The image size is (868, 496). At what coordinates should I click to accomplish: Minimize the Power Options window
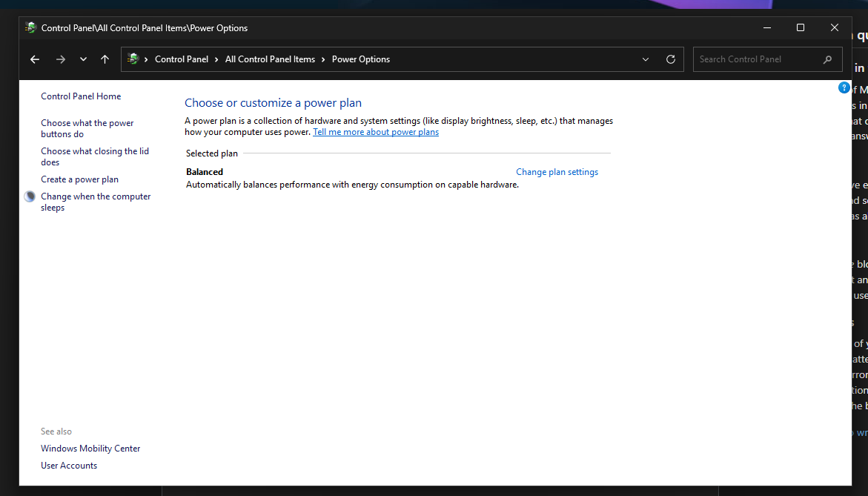[x=767, y=27]
